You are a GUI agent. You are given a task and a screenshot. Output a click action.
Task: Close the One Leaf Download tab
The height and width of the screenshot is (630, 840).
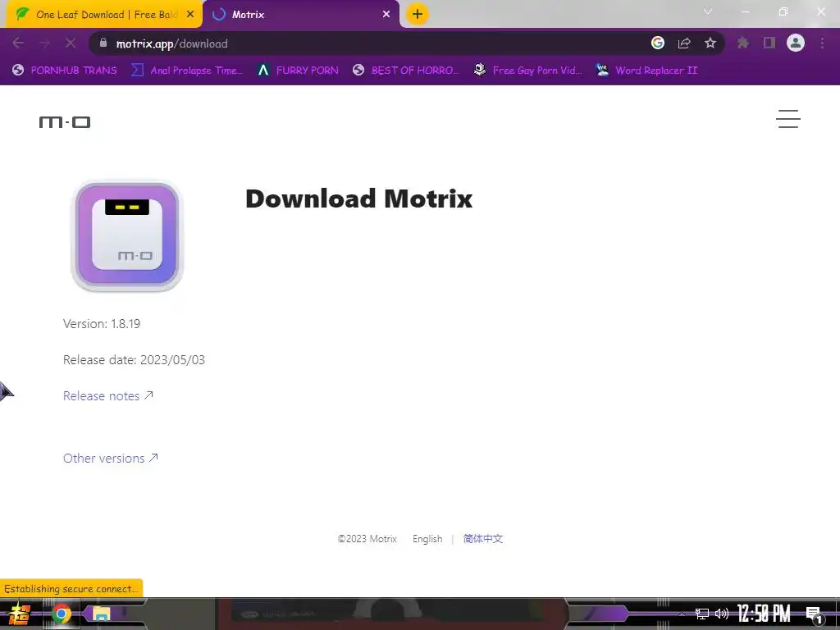pos(190,15)
